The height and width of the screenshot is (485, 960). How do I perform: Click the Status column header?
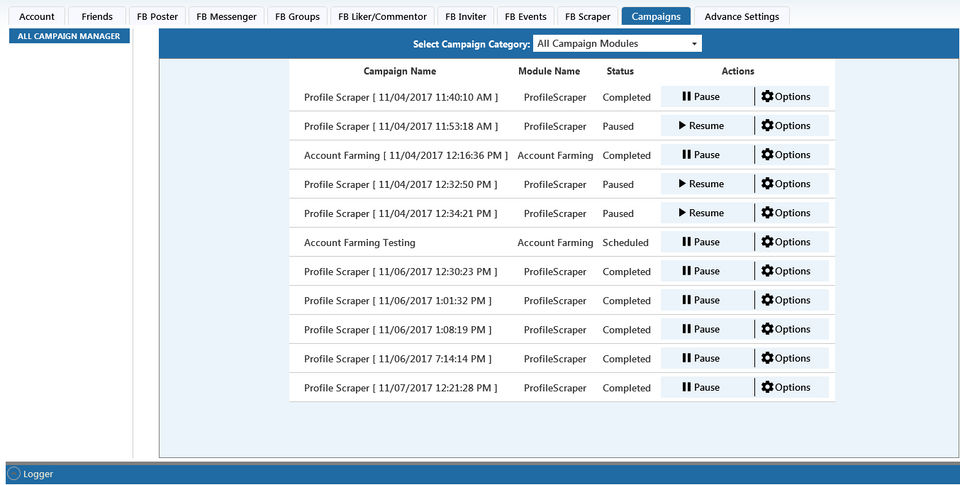point(620,71)
